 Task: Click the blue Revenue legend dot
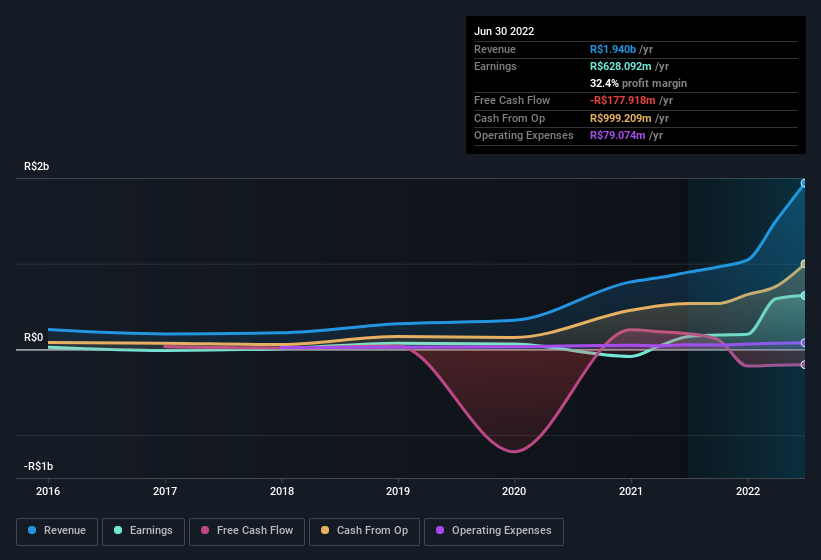[33, 531]
